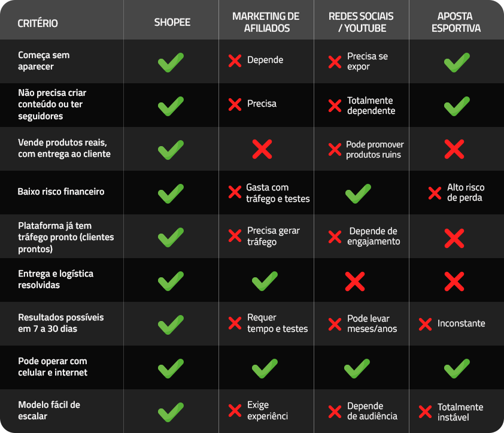
Task: Click Shopee checkmark for Modelo fácil de escalar
Action: [171, 412]
